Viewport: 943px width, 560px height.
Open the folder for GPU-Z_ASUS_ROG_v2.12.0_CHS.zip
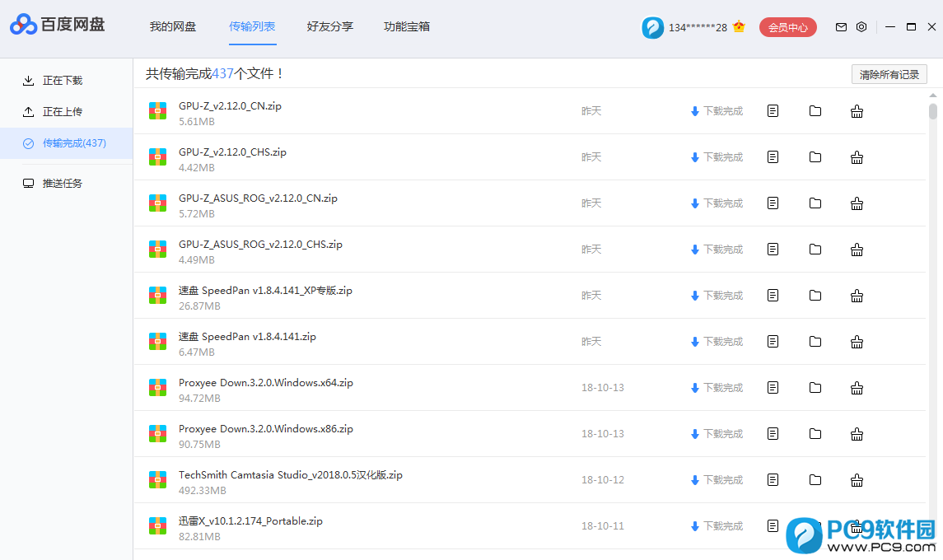pyautogui.click(x=815, y=249)
